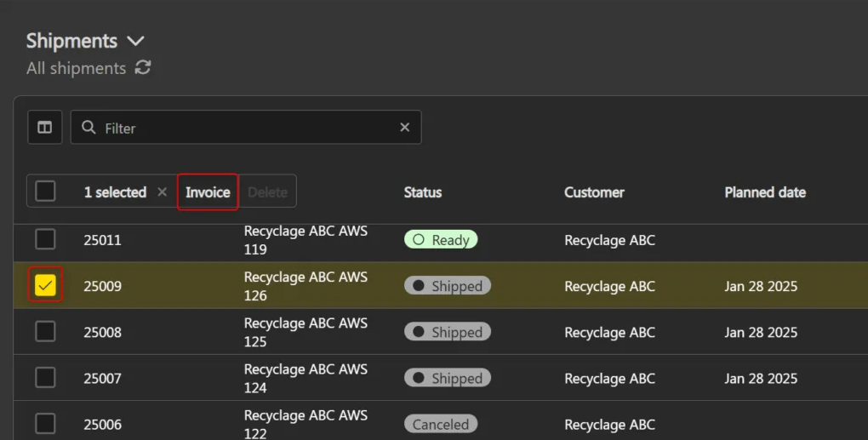Click the refresh icon beside All shipments
Screen dimensions: 868x440
pyautogui.click(x=143, y=68)
